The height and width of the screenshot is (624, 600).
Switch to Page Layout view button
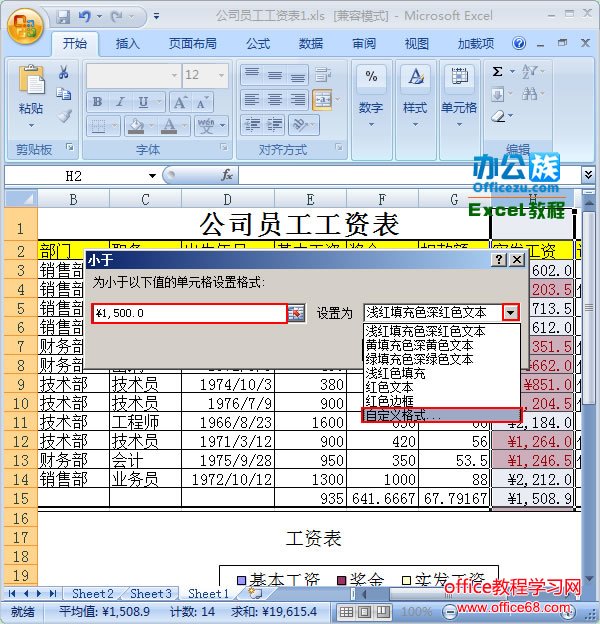[x=364, y=611]
